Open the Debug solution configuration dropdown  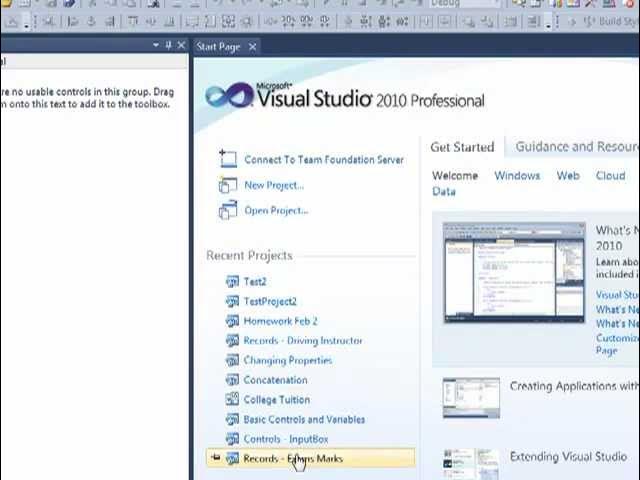(x=464, y=4)
